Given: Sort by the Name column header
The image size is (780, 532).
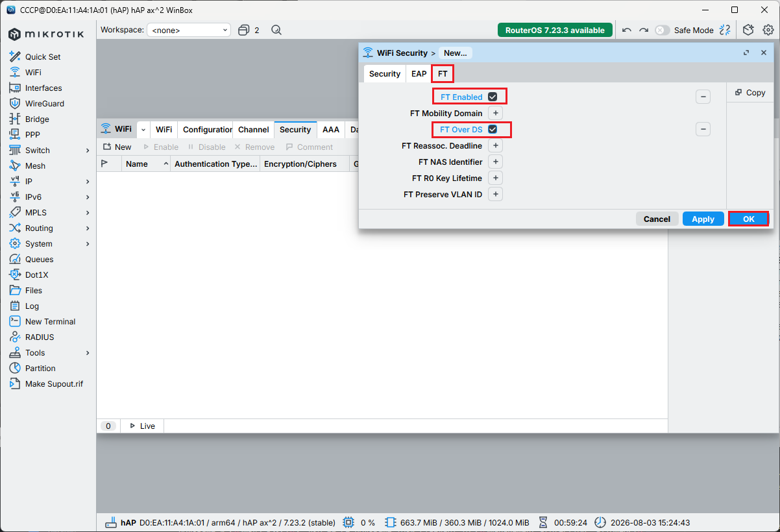Looking at the screenshot, I should pyautogui.click(x=146, y=164).
